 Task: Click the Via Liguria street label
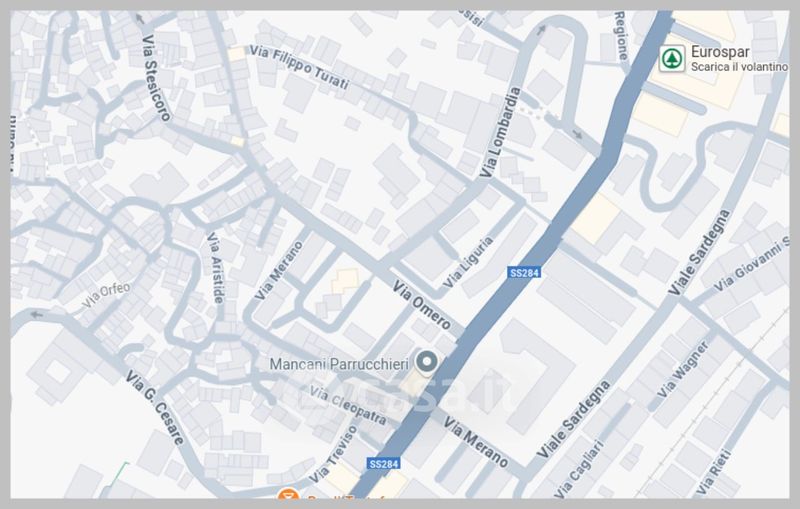coord(468,262)
